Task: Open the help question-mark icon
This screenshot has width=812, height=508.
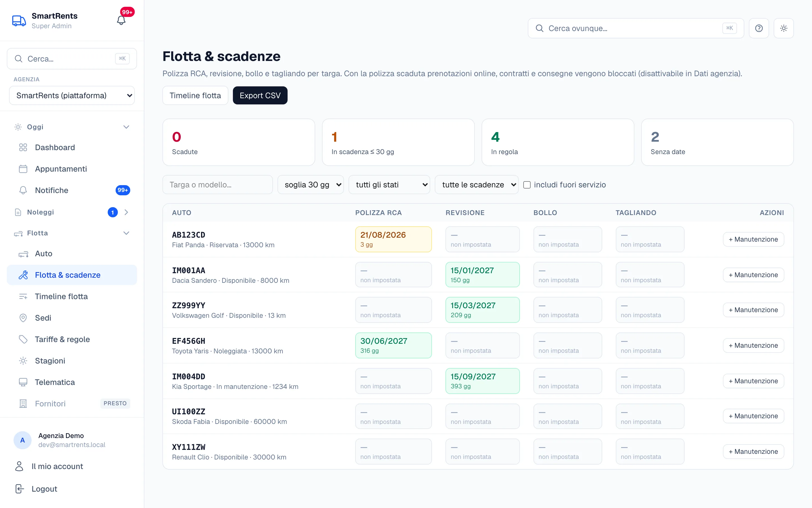Action: (x=759, y=28)
